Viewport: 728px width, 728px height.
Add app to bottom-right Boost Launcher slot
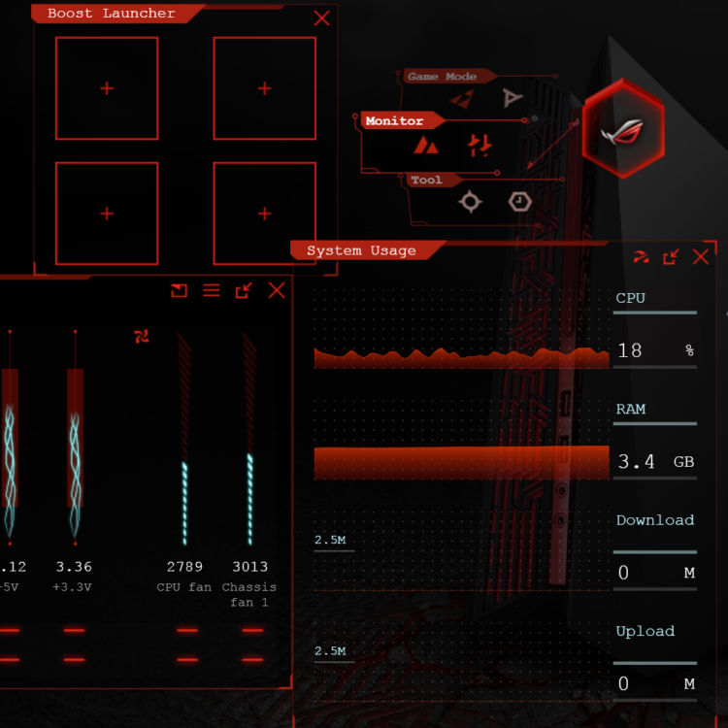pos(265,214)
